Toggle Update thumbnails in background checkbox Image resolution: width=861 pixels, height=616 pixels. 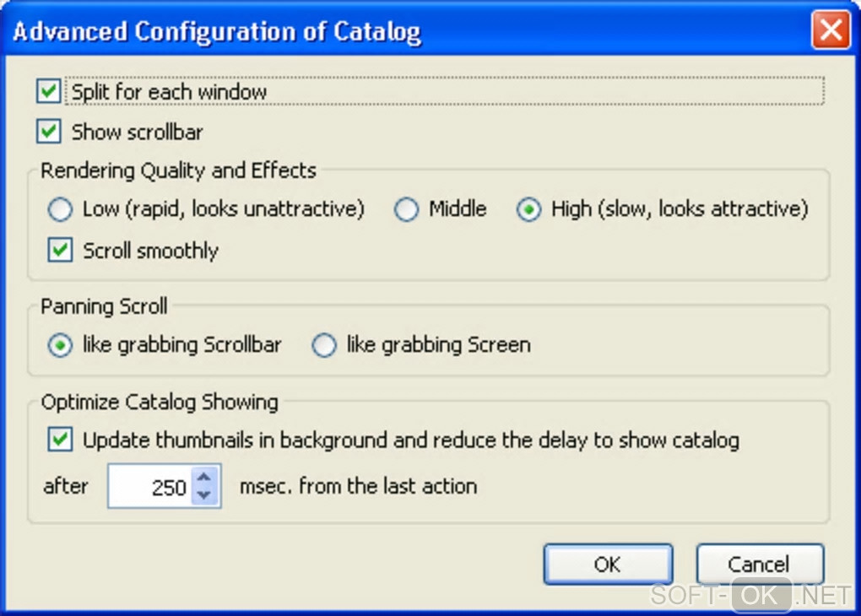point(60,440)
